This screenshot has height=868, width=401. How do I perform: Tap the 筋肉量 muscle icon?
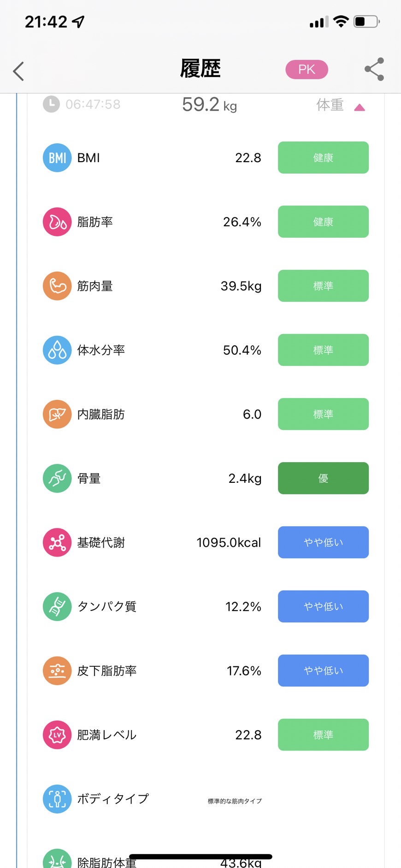[57, 286]
